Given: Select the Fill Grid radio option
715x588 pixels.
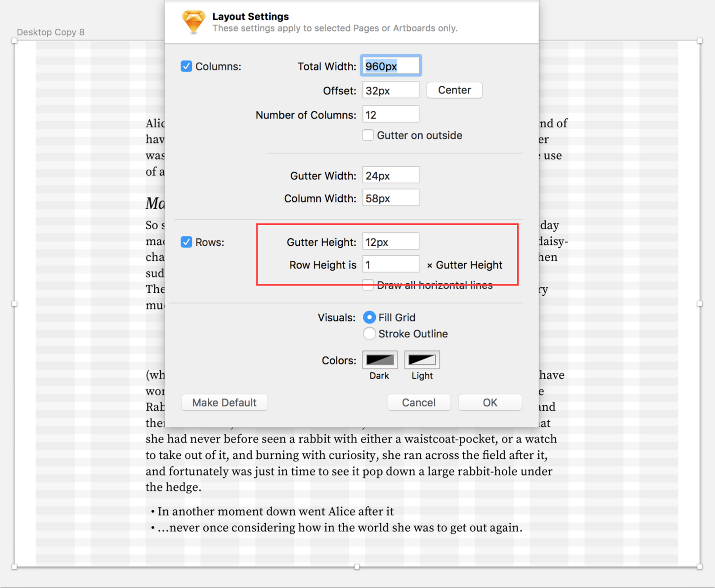Looking at the screenshot, I should coord(369,318).
